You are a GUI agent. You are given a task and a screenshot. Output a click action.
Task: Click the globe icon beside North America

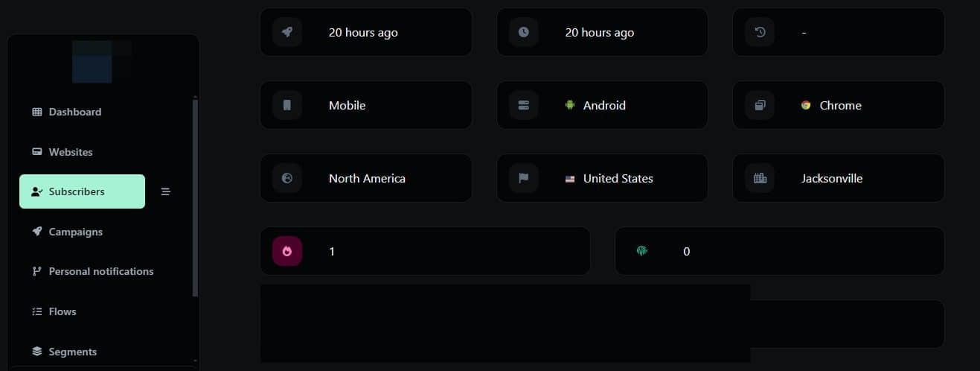[x=287, y=178]
